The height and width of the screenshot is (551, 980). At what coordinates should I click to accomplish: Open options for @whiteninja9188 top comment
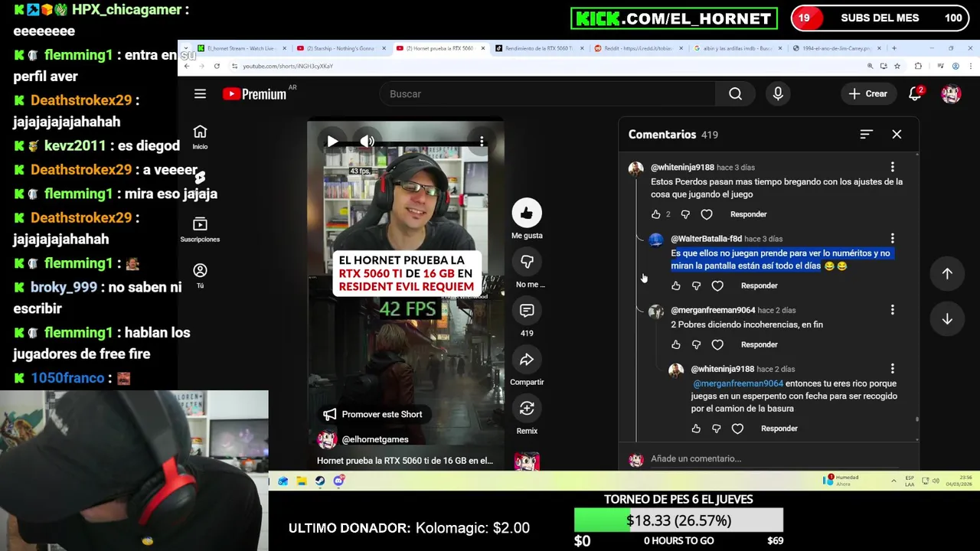[x=892, y=167]
